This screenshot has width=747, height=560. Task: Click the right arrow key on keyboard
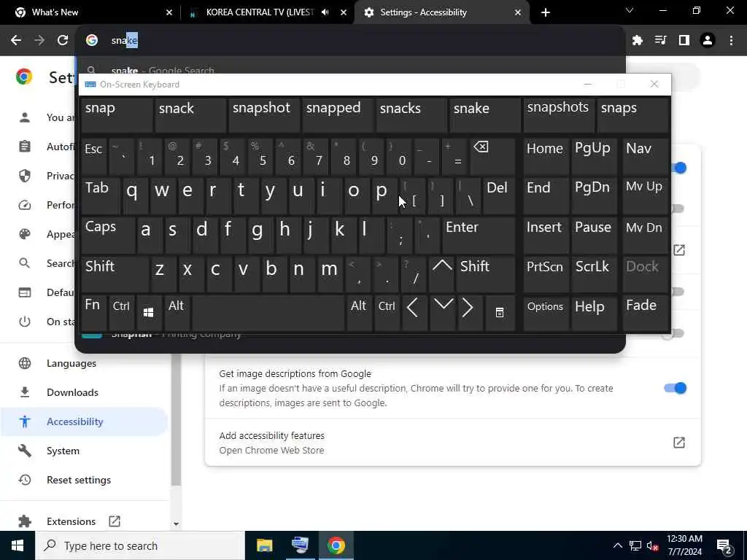point(470,312)
